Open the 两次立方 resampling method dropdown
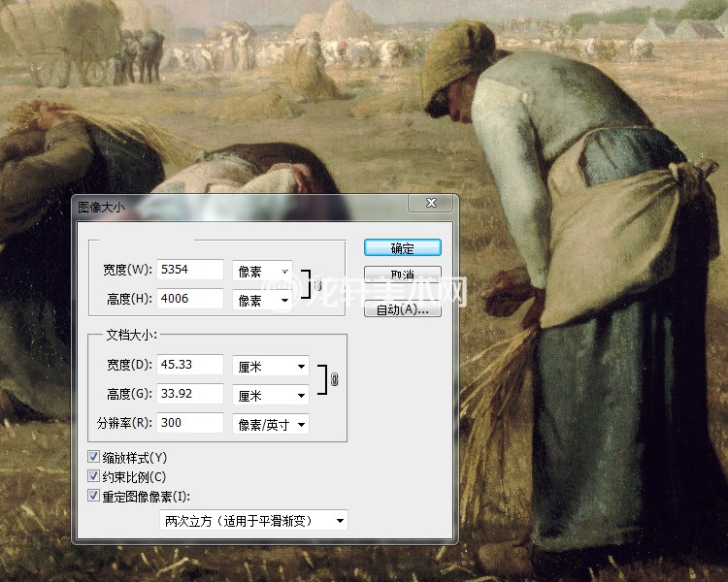This screenshot has width=728, height=582. 253,521
